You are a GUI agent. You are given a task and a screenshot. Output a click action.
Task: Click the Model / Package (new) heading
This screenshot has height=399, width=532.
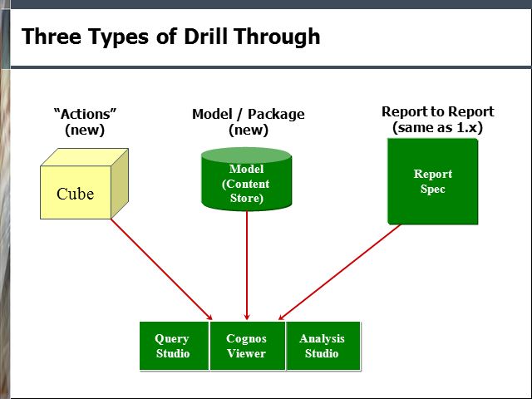tap(249, 122)
